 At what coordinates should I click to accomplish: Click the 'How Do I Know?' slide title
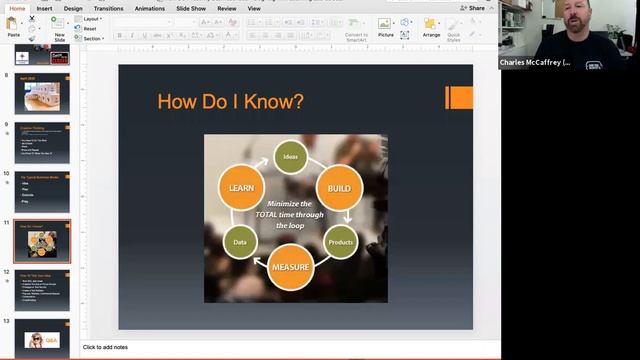231,101
